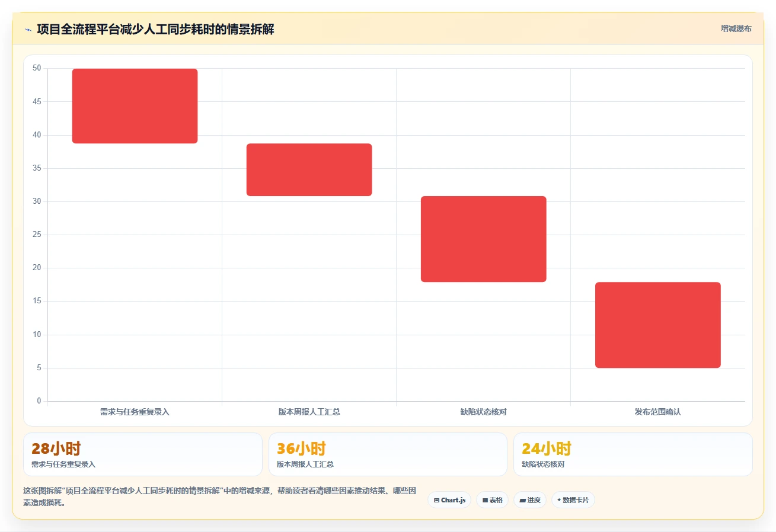This screenshot has width=776, height=532.
Task: Click y-axis tick value 20
Action: click(37, 268)
